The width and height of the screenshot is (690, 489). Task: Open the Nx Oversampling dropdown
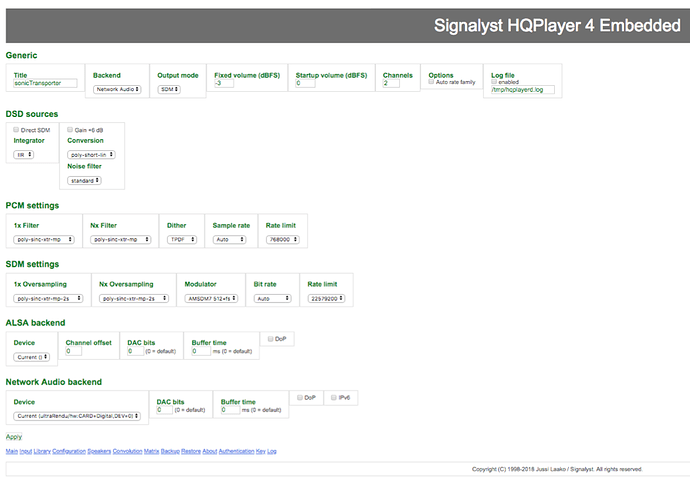pos(134,298)
